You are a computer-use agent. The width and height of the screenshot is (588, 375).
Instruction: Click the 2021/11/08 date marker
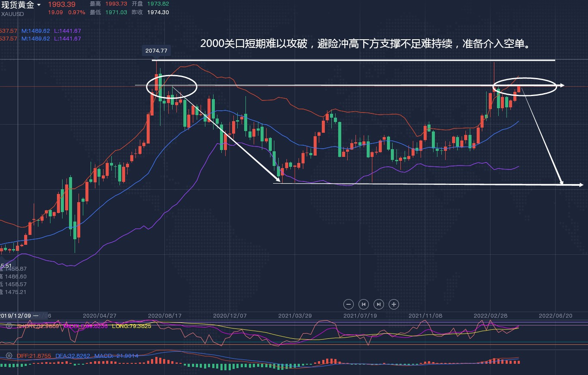point(425,316)
